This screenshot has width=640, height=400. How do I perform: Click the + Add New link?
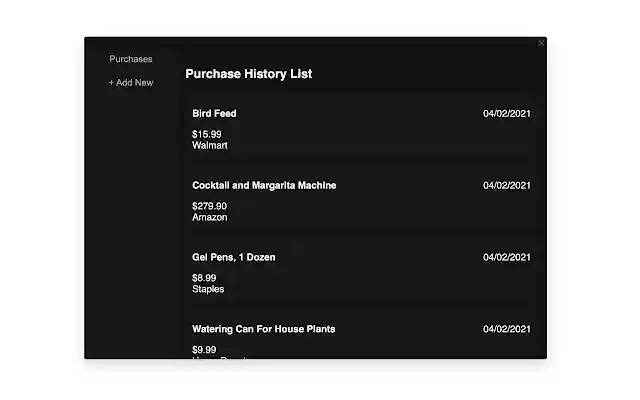131,82
